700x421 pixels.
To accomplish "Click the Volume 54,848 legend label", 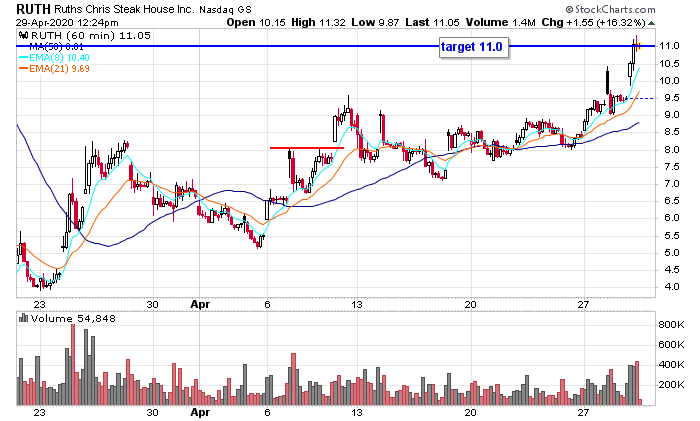I will point(73,318).
